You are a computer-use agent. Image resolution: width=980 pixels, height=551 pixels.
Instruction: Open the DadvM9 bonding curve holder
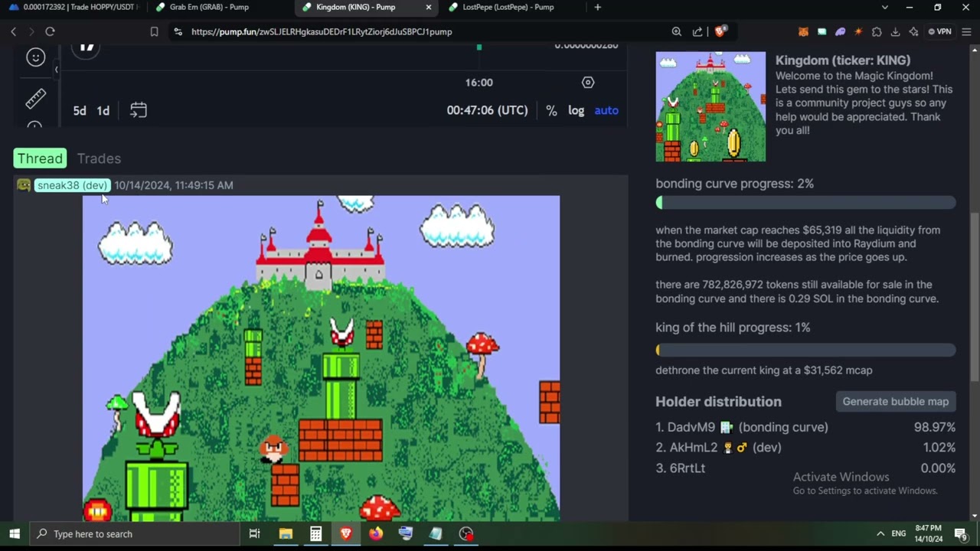pos(742,427)
